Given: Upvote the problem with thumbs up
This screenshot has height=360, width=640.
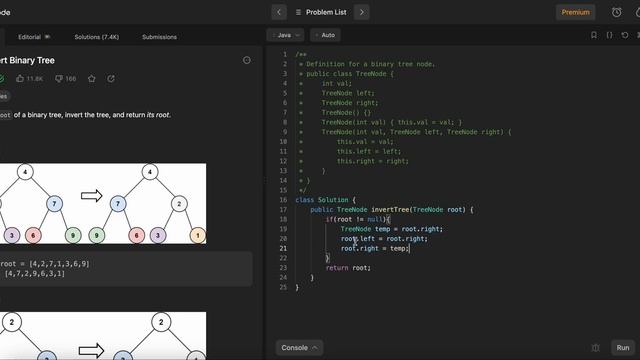Looking at the screenshot, I should click(29, 78).
